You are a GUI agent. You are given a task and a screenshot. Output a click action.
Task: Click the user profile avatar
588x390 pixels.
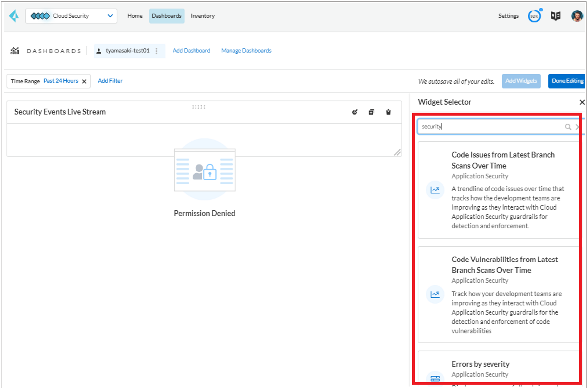[x=577, y=16]
